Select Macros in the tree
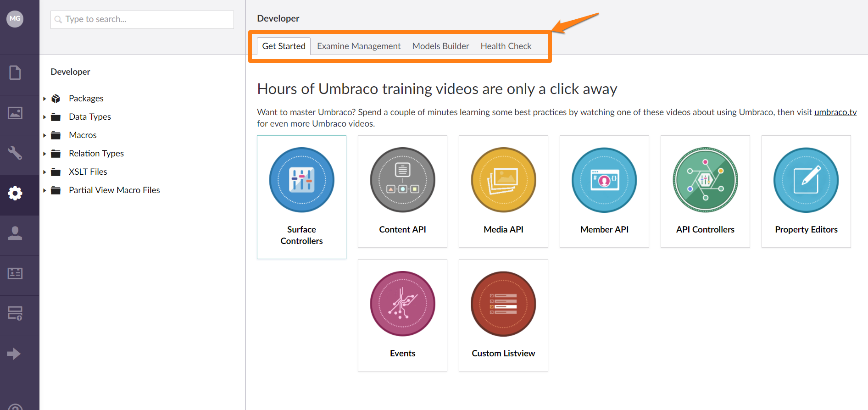Screen dimensions: 868x410 pos(83,135)
